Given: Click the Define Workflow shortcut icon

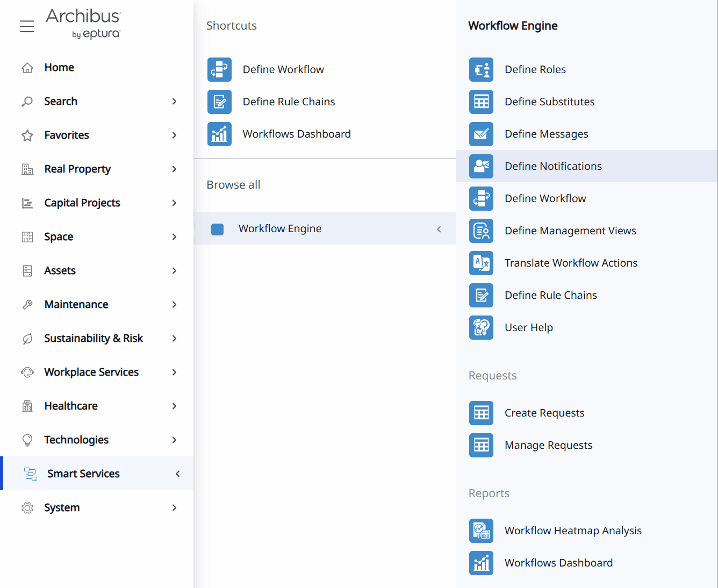Looking at the screenshot, I should (219, 69).
